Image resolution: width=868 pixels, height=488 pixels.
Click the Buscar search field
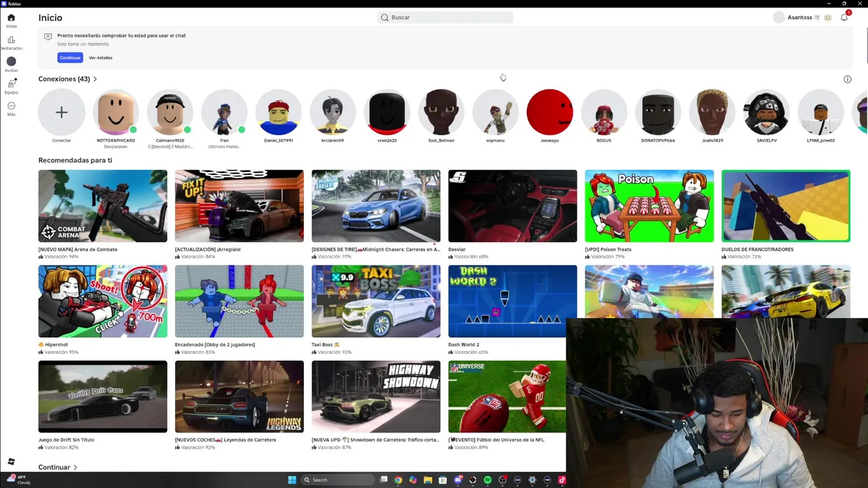pyautogui.click(x=445, y=18)
